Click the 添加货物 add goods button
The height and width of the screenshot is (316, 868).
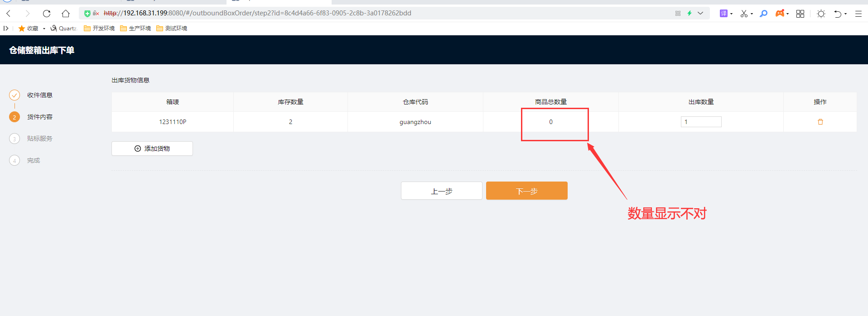(152, 148)
